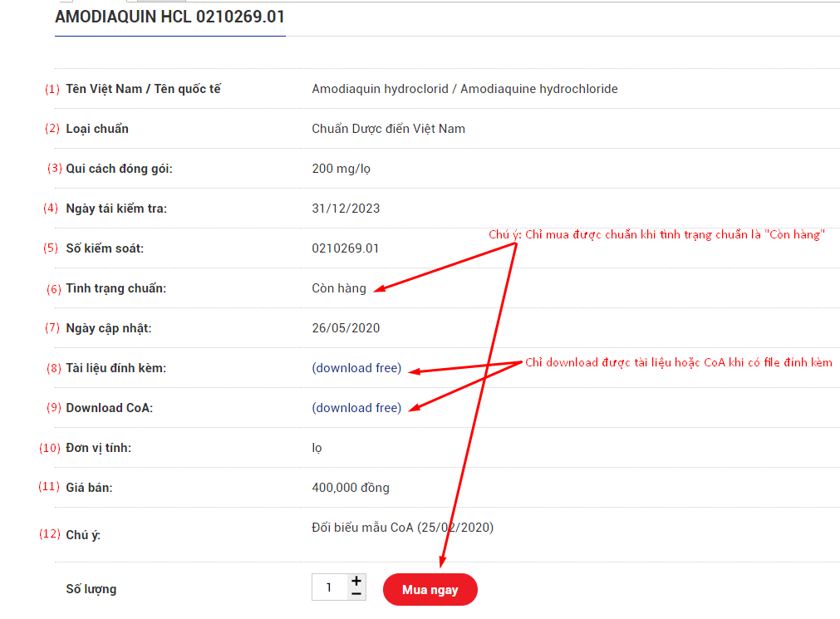Viewport: 840px width, 619px height.
Task: Click the value Chuẩn Dược điển Việt Nam
Action: tap(388, 129)
